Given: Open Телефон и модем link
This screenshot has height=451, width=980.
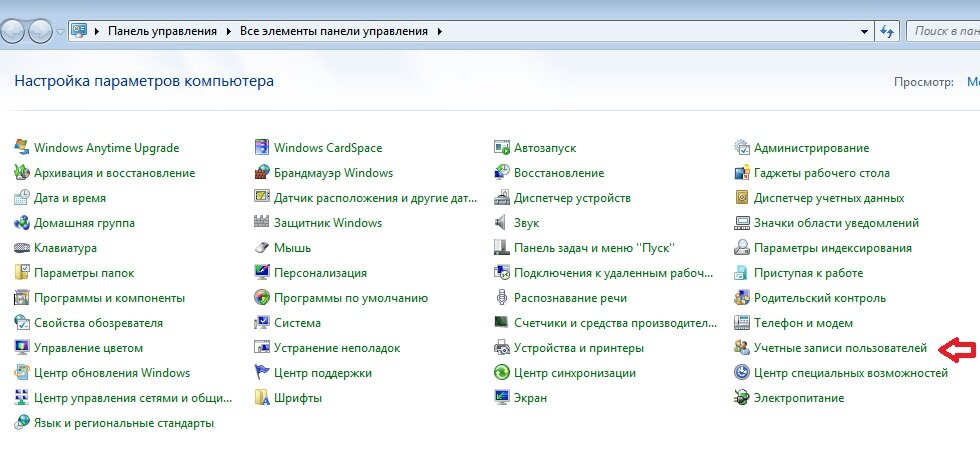Looking at the screenshot, I should click(x=803, y=323).
